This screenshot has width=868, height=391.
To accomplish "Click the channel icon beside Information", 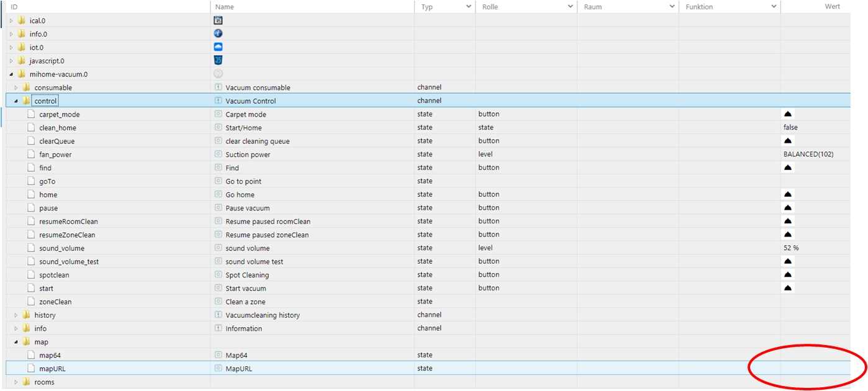I will 218,328.
